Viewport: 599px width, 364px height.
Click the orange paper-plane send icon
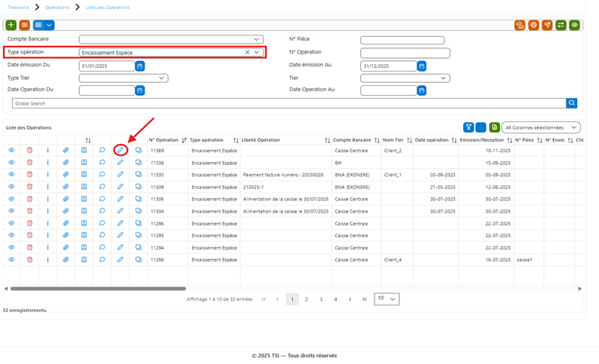[x=547, y=25]
